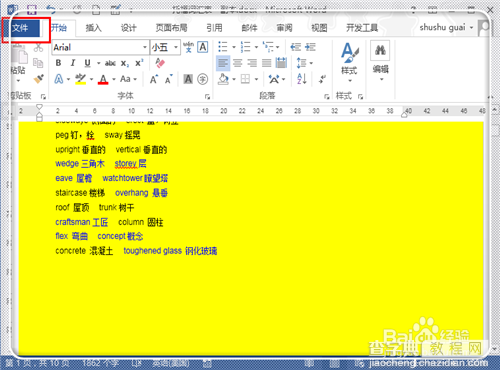The height and width of the screenshot is (370, 500).
Task: Open the 编辑 editing binoculars button
Action: point(380,60)
